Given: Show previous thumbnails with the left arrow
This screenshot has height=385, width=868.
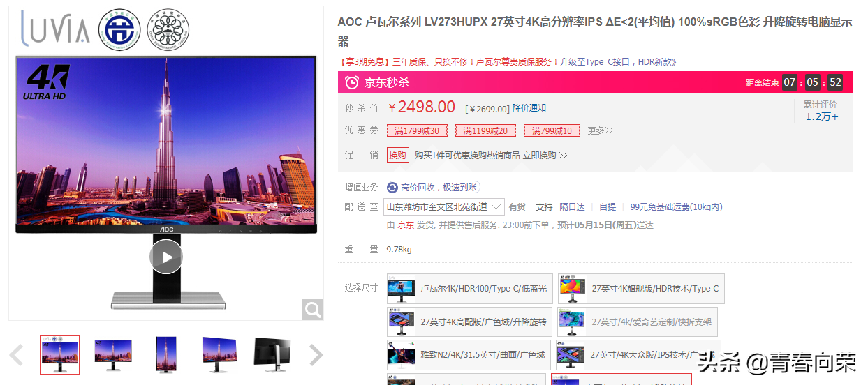Looking at the screenshot, I should (17, 355).
